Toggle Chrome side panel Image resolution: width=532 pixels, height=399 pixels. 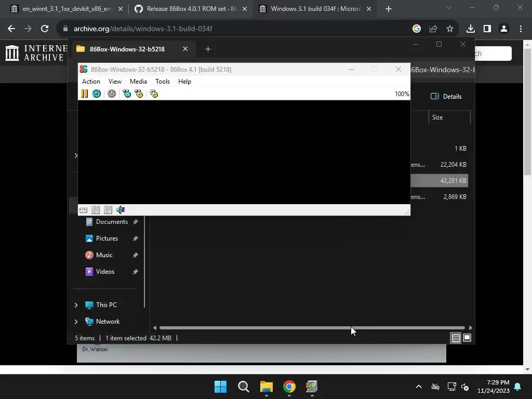pyautogui.click(x=487, y=29)
